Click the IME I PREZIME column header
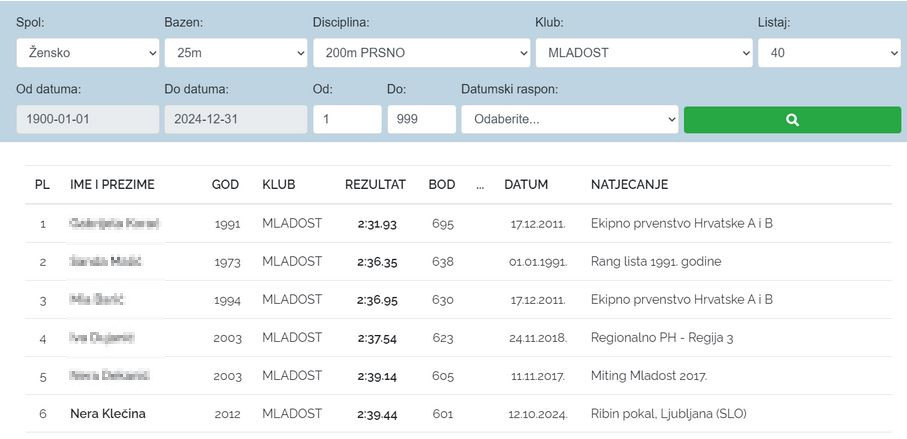The height and width of the screenshot is (439, 907). tap(112, 185)
